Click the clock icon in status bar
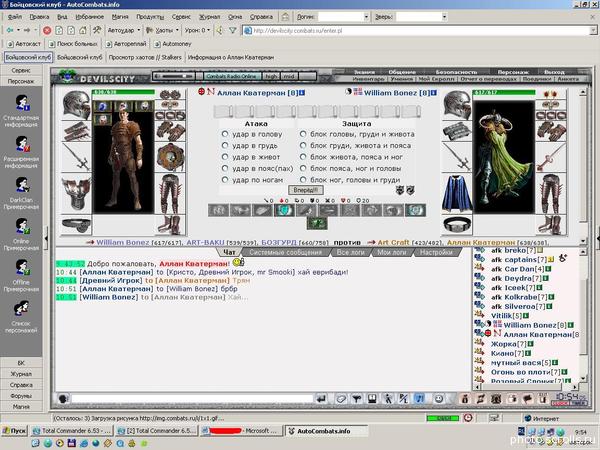Viewport: 600px width, 450px height. click(x=468, y=418)
